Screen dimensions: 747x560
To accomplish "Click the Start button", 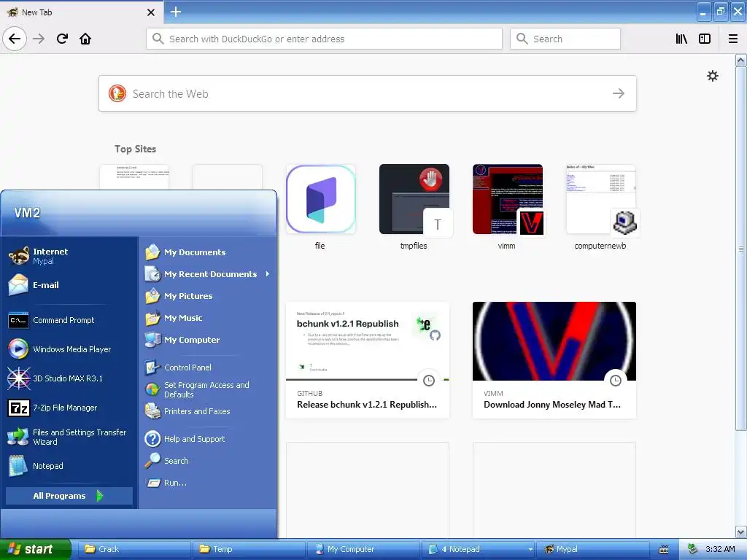I will [x=35, y=549].
